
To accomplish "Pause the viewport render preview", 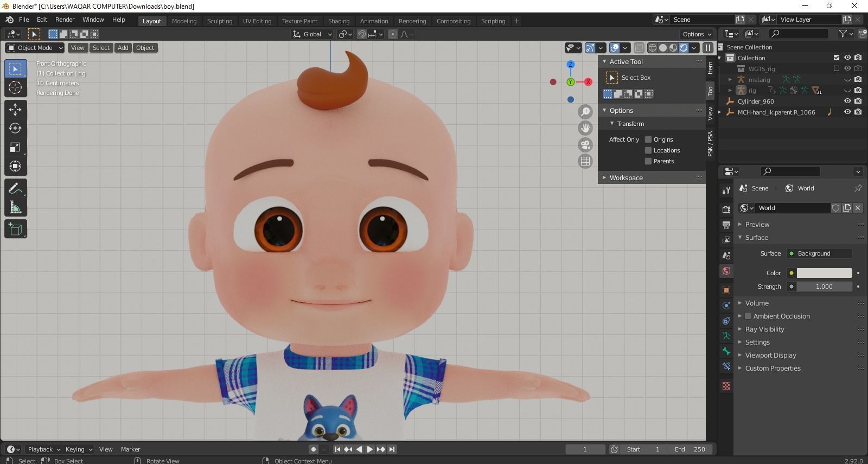I will pyautogui.click(x=708, y=48).
